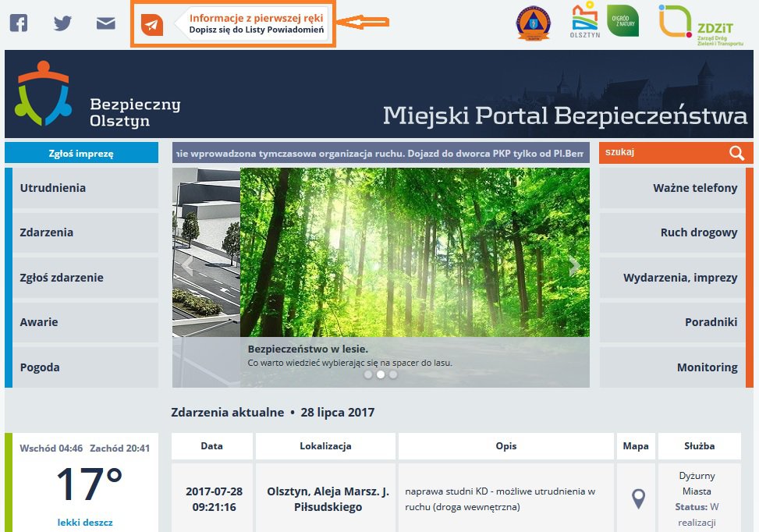Open the map pin for Piłsudskiego event
This screenshot has height=532, width=759.
click(x=638, y=498)
